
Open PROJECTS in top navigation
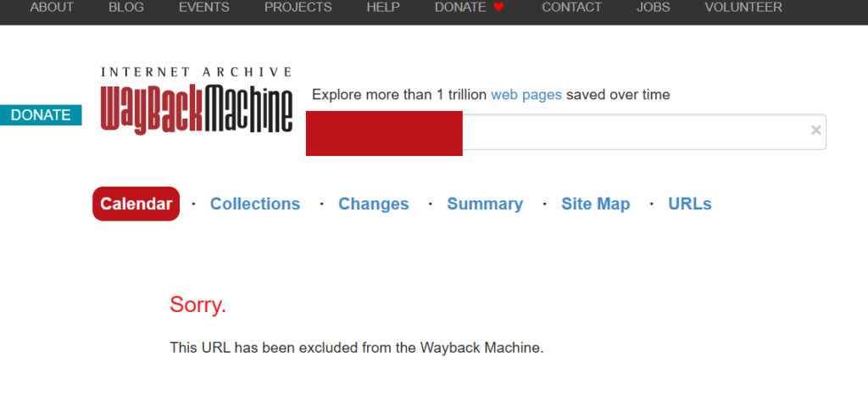pos(298,7)
